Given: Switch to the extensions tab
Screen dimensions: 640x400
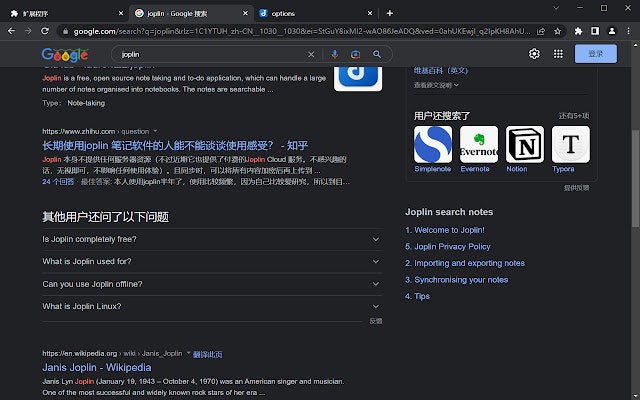Looking at the screenshot, I should pyautogui.click(x=65, y=13).
